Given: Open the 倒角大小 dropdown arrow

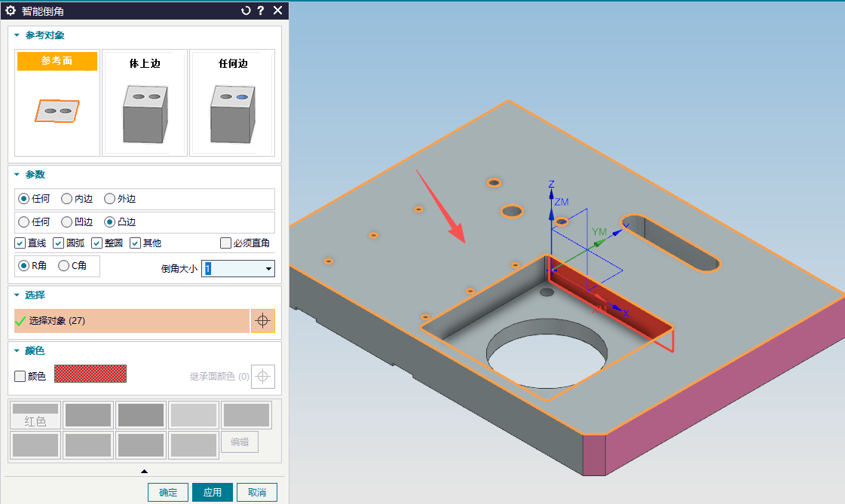Looking at the screenshot, I should pyautogui.click(x=268, y=269).
